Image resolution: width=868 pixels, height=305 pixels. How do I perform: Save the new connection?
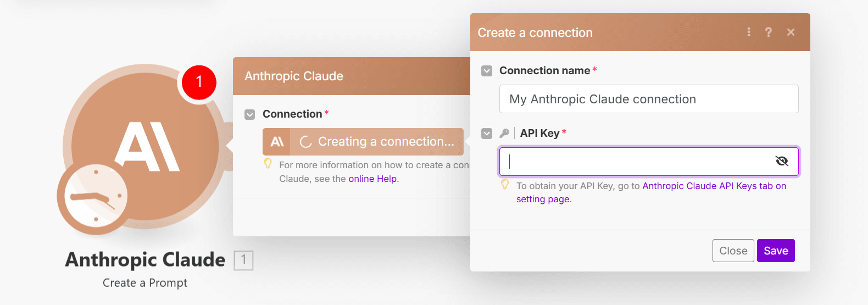[x=775, y=251]
